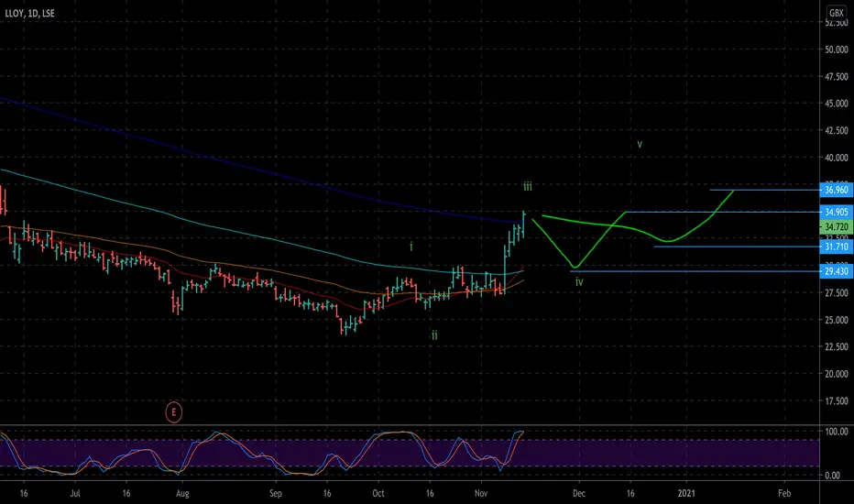The width and height of the screenshot is (854, 504).
Task: Click the GBX currency button
Action: pyautogui.click(x=836, y=13)
